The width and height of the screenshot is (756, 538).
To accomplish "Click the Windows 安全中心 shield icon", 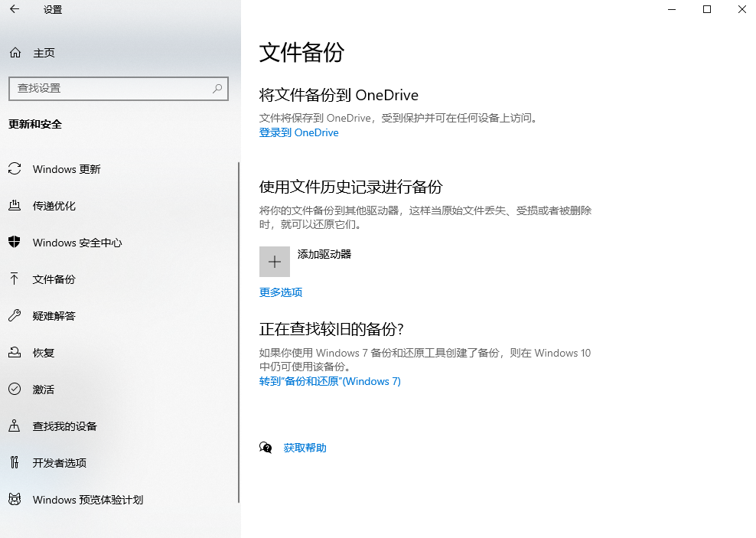I will tap(14, 243).
